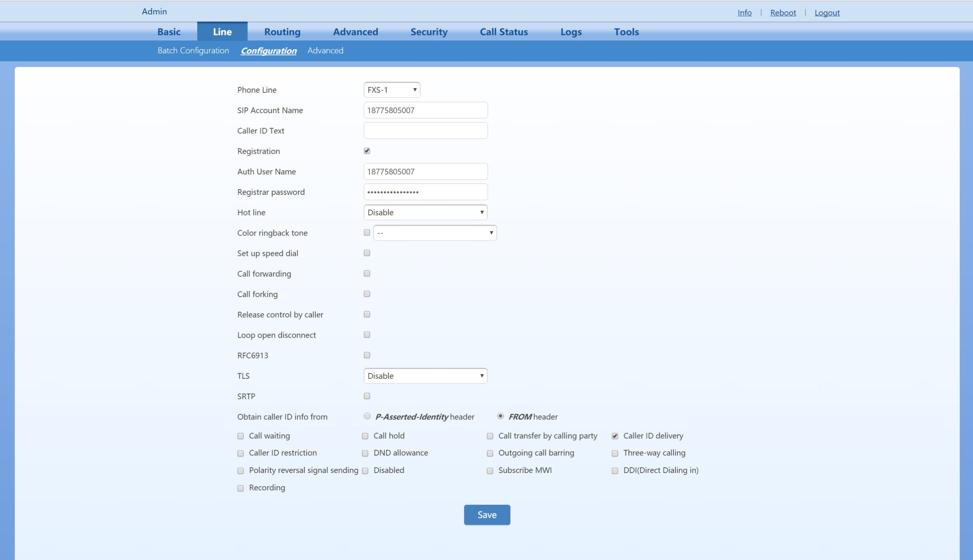Check DDI(Direct Dialing in) option

point(615,471)
